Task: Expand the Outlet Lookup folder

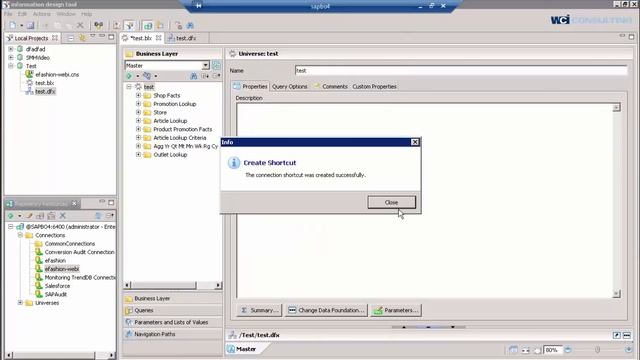Action: pos(138,155)
